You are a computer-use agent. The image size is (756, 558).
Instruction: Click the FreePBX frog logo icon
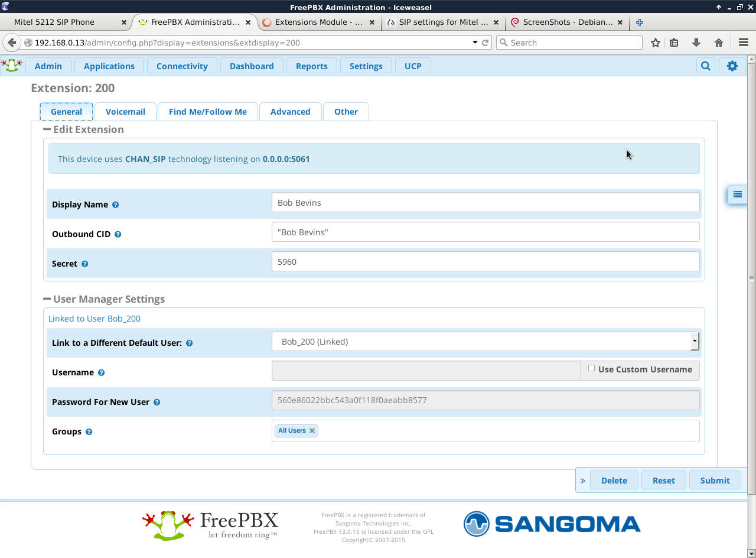[x=12, y=65]
